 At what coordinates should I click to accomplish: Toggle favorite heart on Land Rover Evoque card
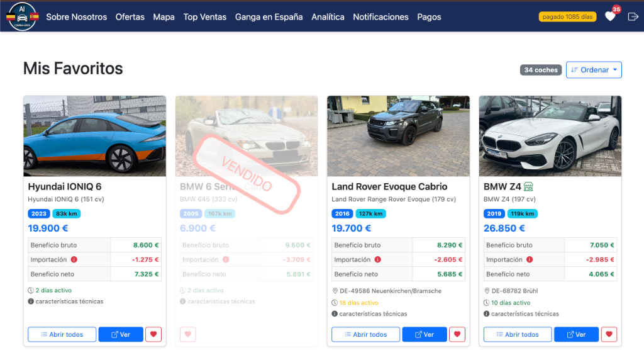pos(457,334)
